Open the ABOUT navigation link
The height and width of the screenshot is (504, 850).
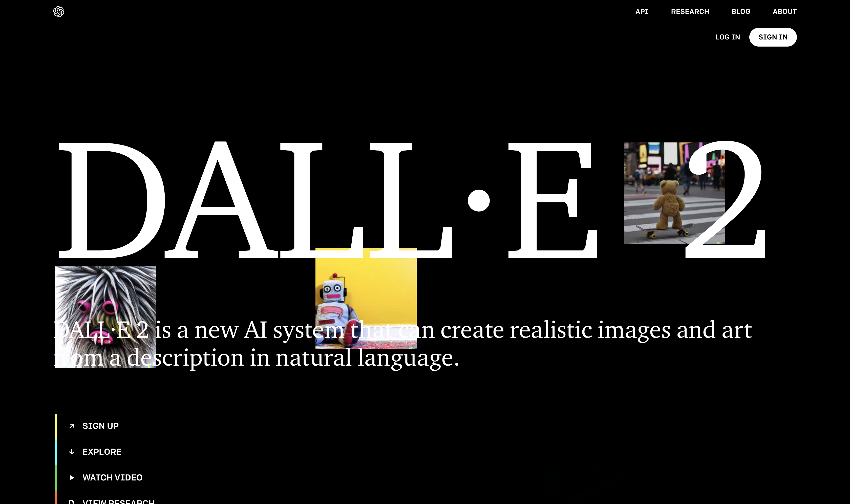point(784,12)
